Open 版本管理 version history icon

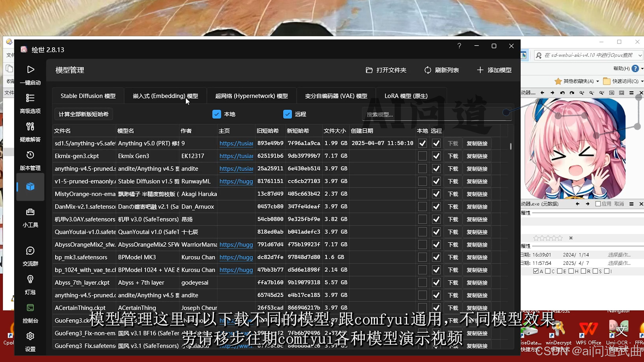pyautogui.click(x=30, y=155)
